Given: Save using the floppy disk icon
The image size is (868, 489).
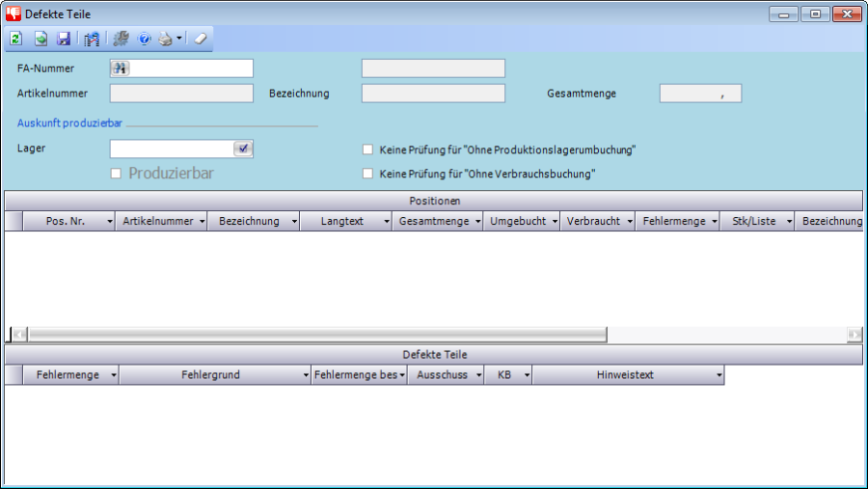Looking at the screenshot, I should tap(64, 40).
